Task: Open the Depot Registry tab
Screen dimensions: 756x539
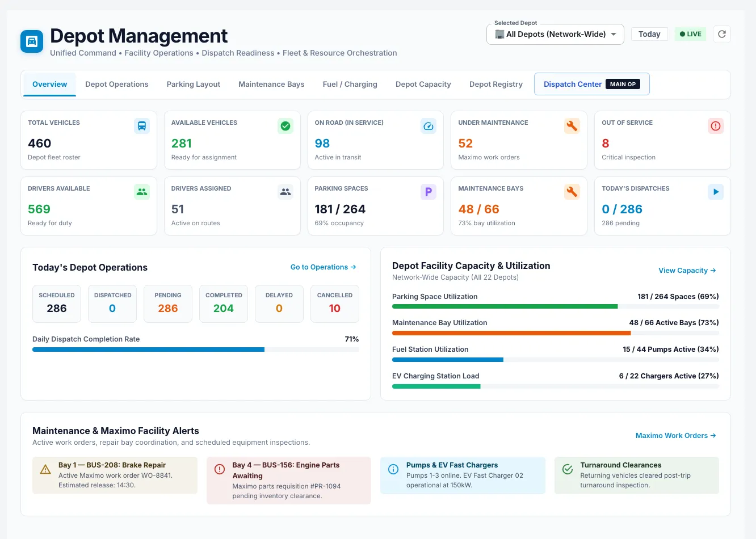Action: 496,84
